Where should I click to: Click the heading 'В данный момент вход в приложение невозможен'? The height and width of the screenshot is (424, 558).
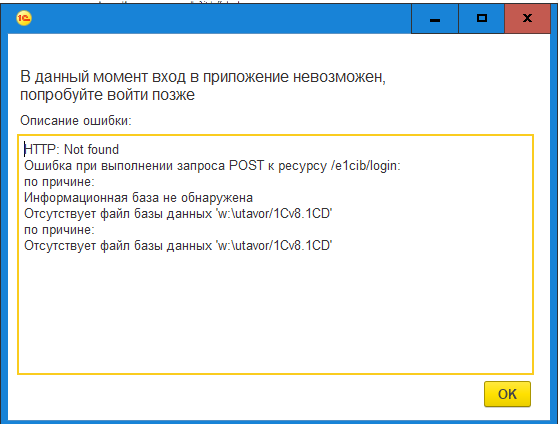pos(202,77)
